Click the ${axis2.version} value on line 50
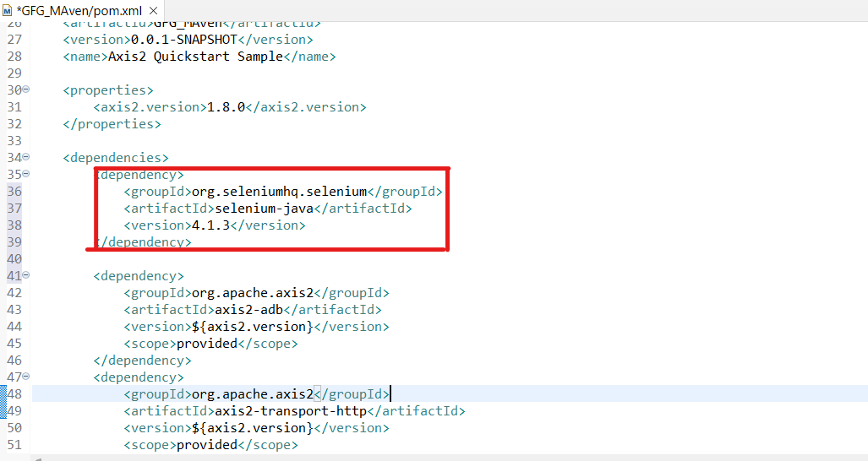The width and height of the screenshot is (868, 461). pyautogui.click(x=253, y=428)
